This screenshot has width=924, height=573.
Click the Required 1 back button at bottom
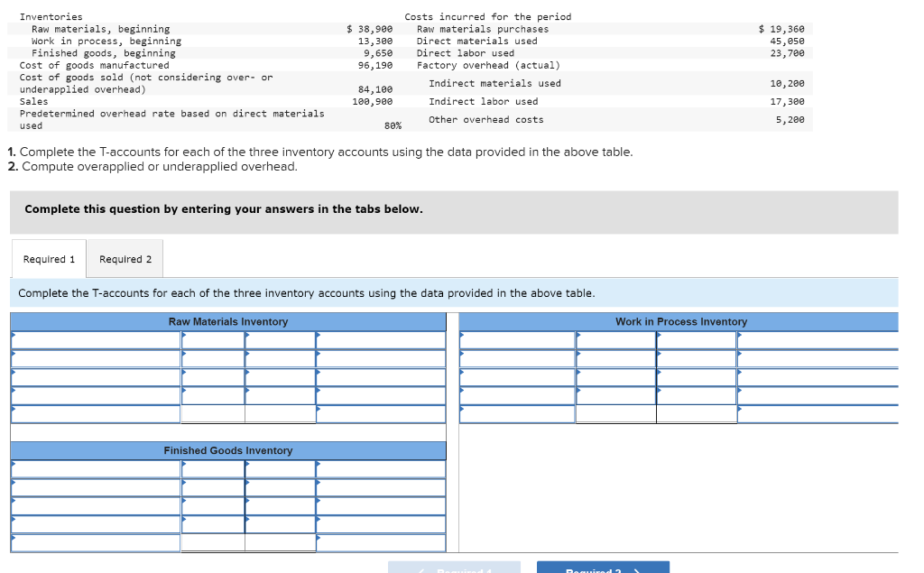click(454, 567)
